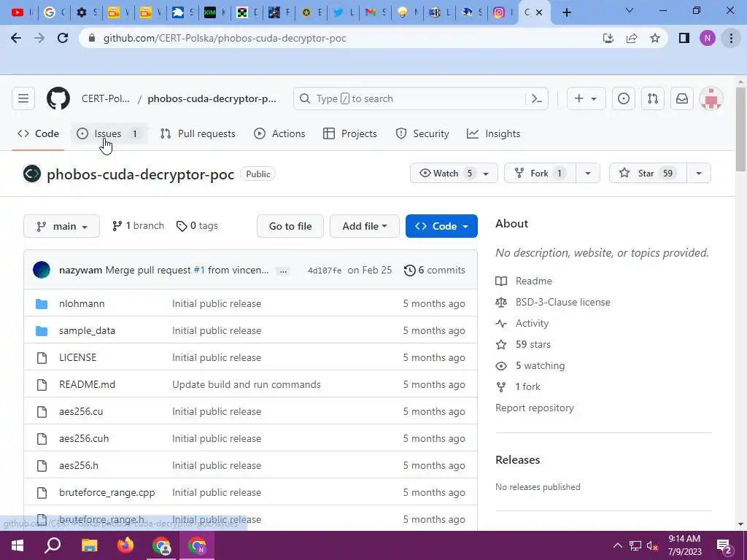This screenshot has height=560, width=747.
Task: Open File Explorer from taskbar
Action: [x=89, y=545]
